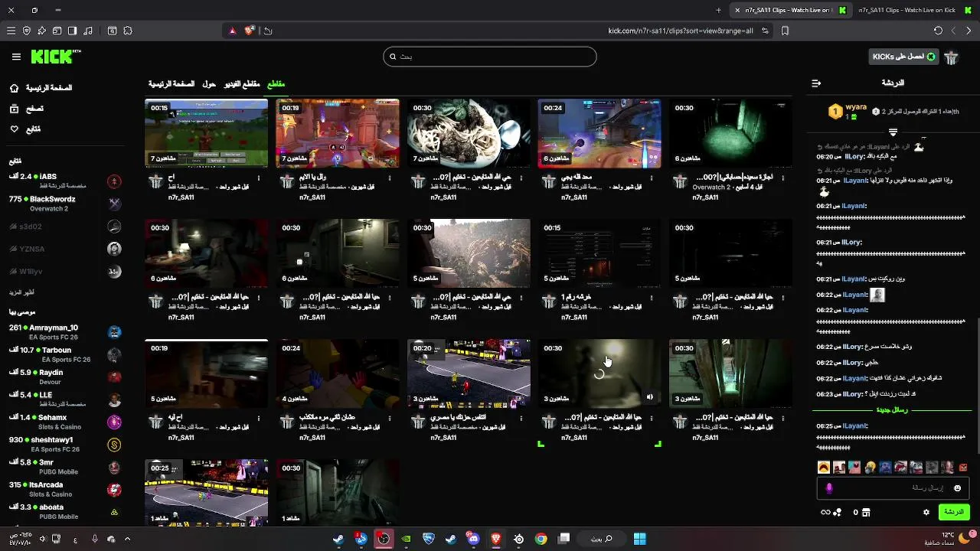Screen dimensions: 980x551
Task: Toggle the browser sidebar panel
Action: point(72,31)
